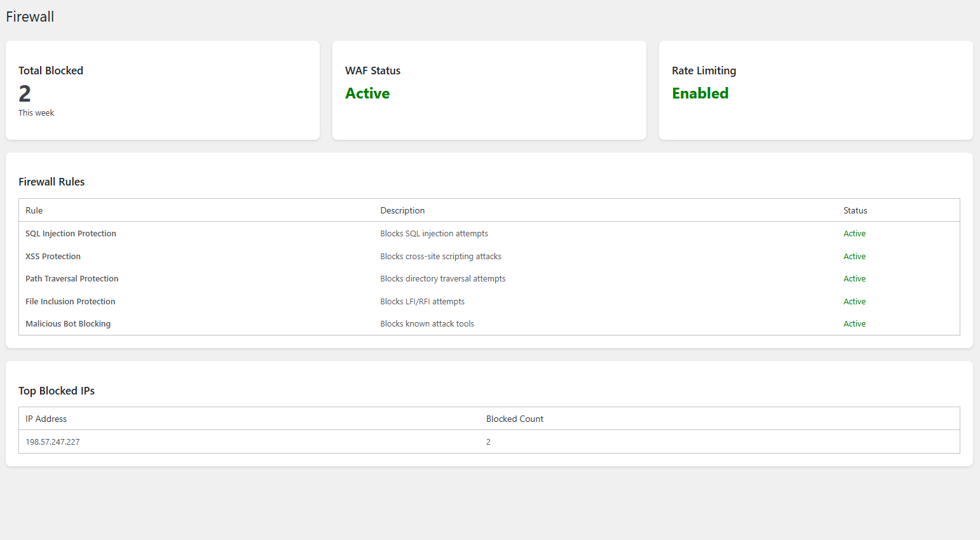The width and height of the screenshot is (980, 540).
Task: Click the Description column header
Action: [x=402, y=210]
